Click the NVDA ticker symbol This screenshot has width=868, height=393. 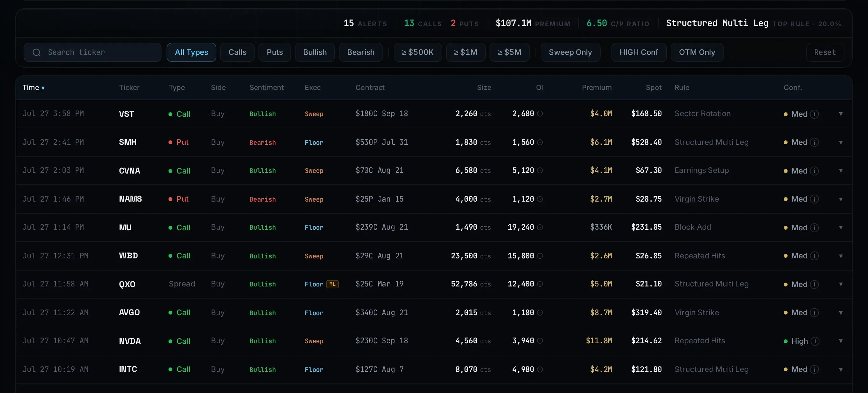click(x=130, y=341)
